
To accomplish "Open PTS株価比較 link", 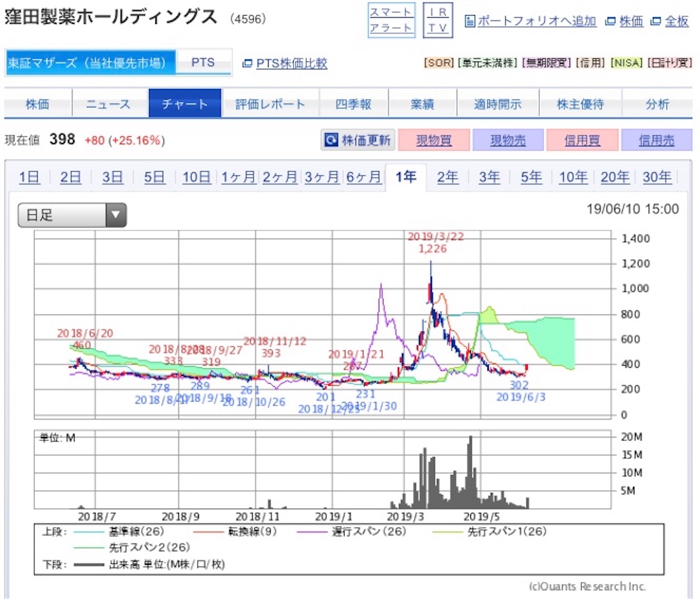I will (291, 64).
